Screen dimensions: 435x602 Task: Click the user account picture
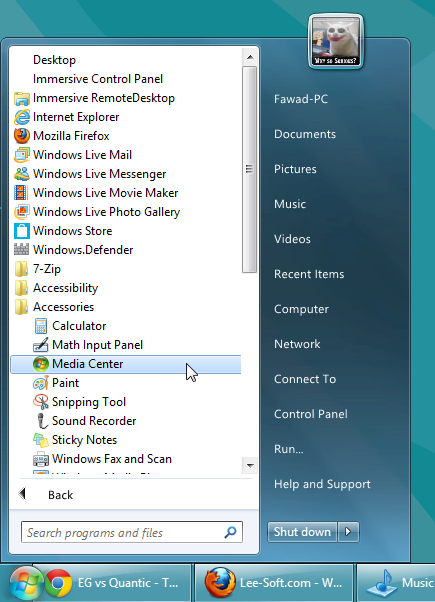(x=336, y=41)
